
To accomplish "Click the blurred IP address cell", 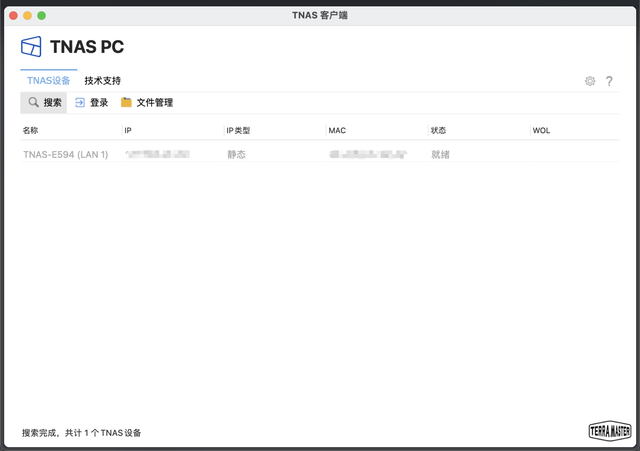I will (x=158, y=154).
